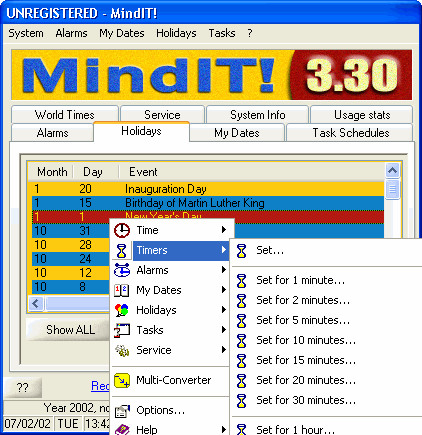Click hourglass icon next to Set for 10 minutes

point(242,341)
